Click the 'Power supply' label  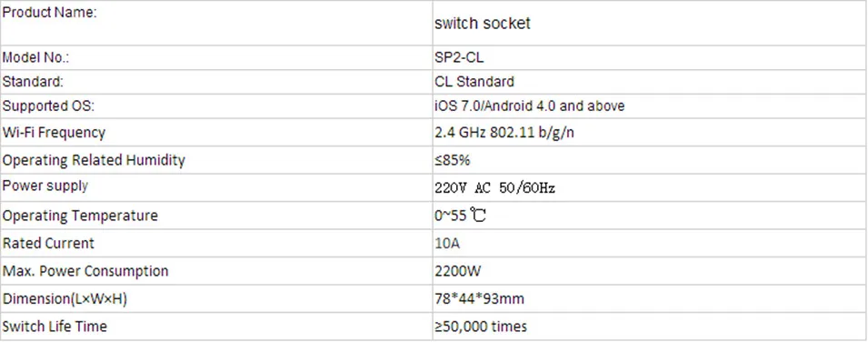45,186
